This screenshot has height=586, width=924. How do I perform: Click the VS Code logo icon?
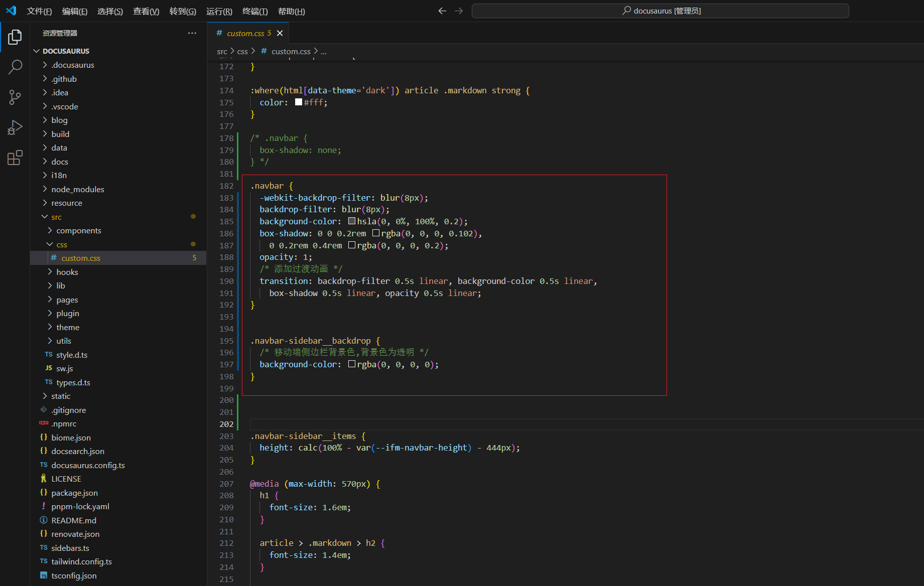11,11
